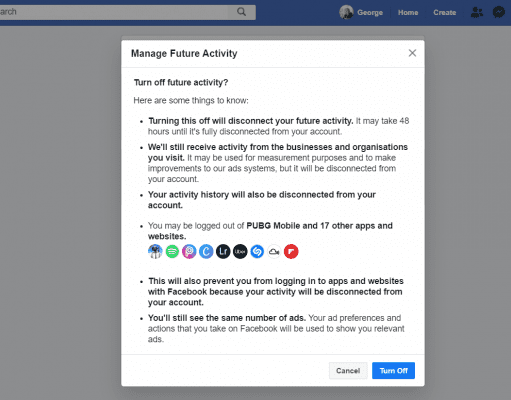Click the PUBG Mobile app icon
Image resolution: width=511 pixels, height=400 pixels.
tap(155, 252)
